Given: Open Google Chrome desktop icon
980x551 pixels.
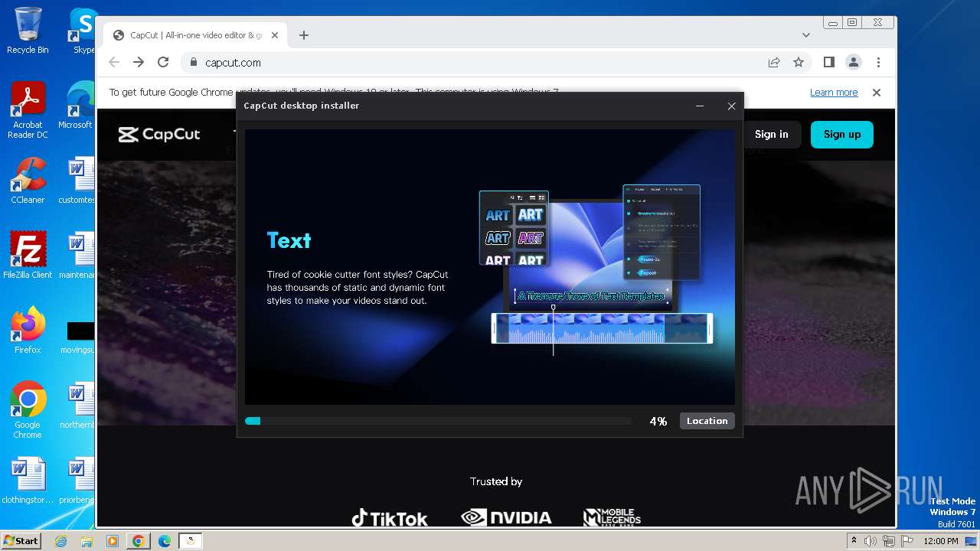Looking at the screenshot, I should click(28, 410).
